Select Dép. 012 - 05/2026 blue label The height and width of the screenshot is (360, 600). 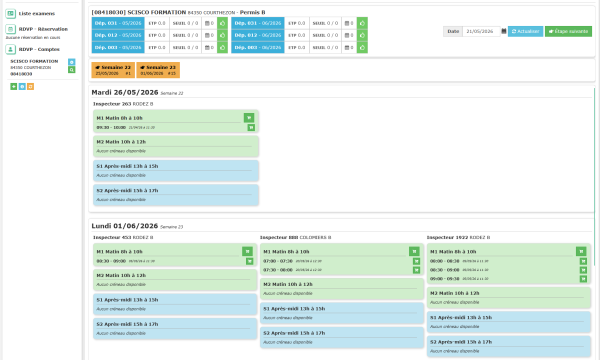coord(118,36)
